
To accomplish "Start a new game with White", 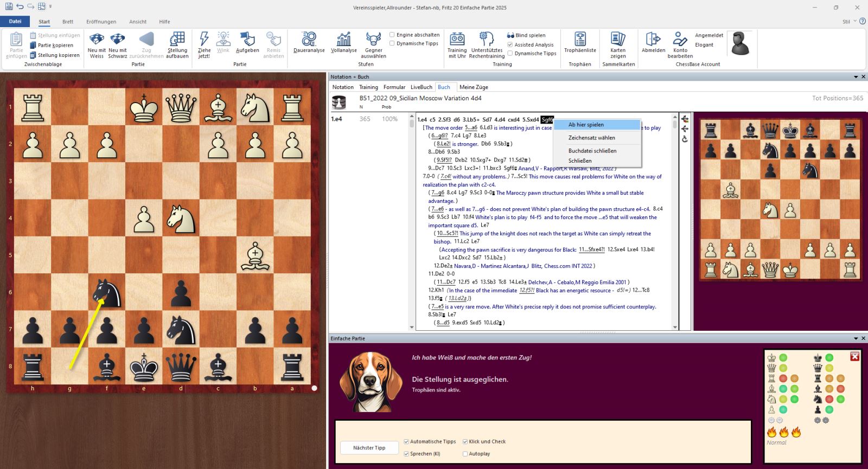I will click(x=97, y=44).
